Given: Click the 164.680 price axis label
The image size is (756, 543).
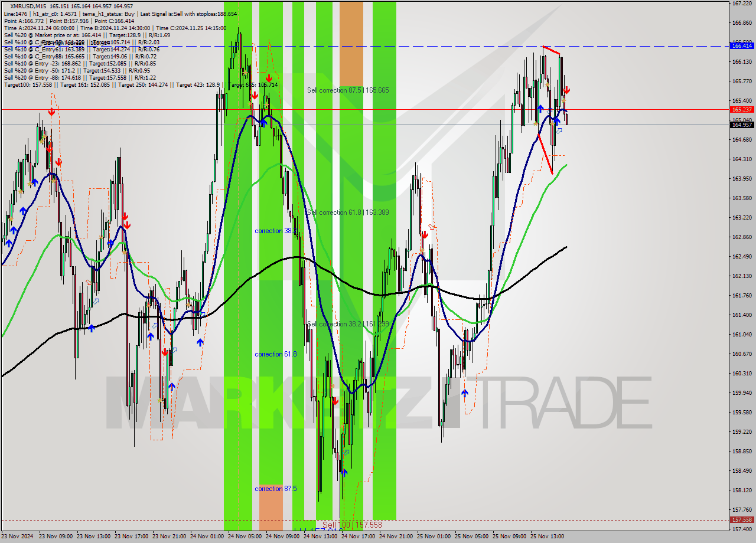Looking at the screenshot, I should click(x=742, y=139).
